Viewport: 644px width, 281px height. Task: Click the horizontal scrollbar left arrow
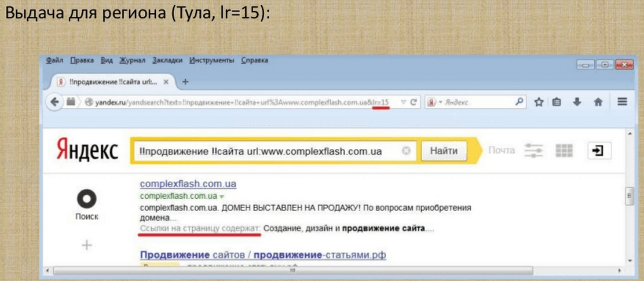point(49,271)
